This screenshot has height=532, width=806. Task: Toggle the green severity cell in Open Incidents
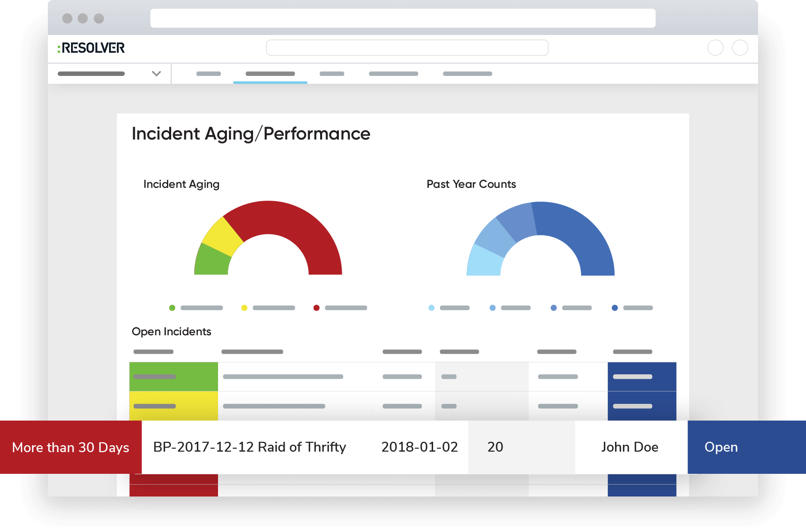(173, 376)
